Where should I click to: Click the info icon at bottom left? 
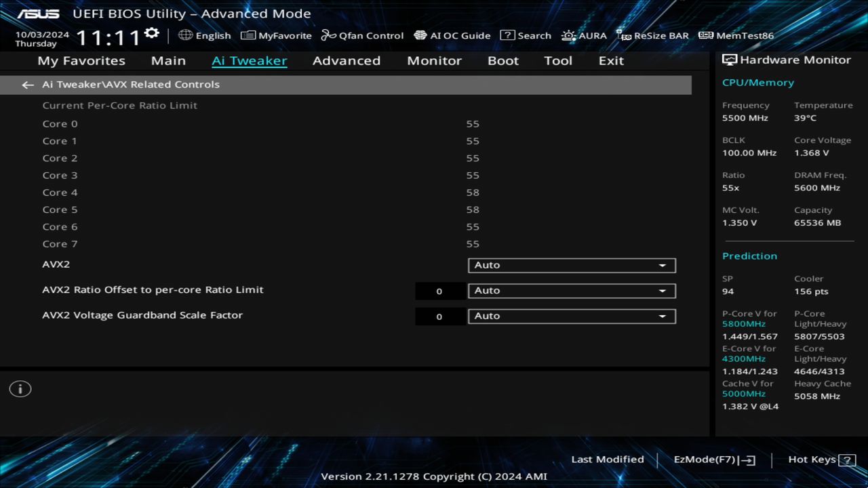pyautogui.click(x=20, y=388)
